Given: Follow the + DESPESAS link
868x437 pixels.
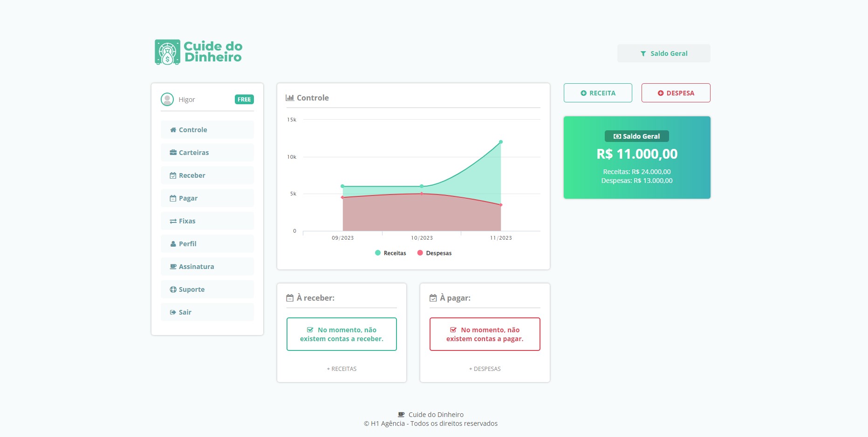Looking at the screenshot, I should (485, 369).
